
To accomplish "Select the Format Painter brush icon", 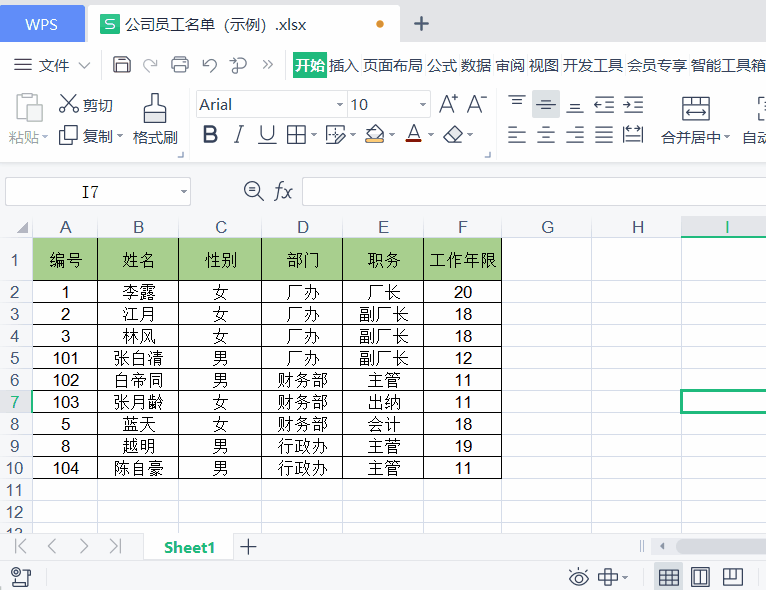I will [155, 108].
